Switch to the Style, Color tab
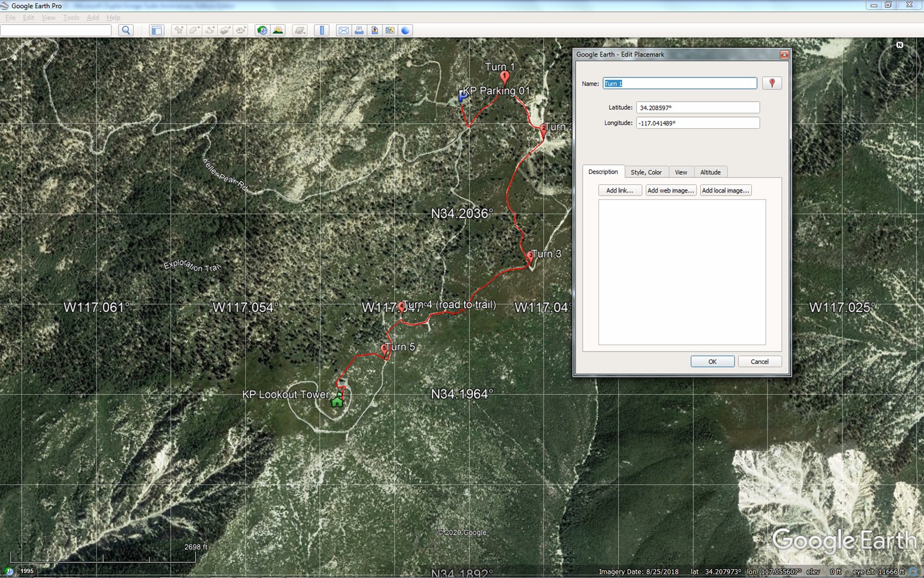 (x=646, y=172)
